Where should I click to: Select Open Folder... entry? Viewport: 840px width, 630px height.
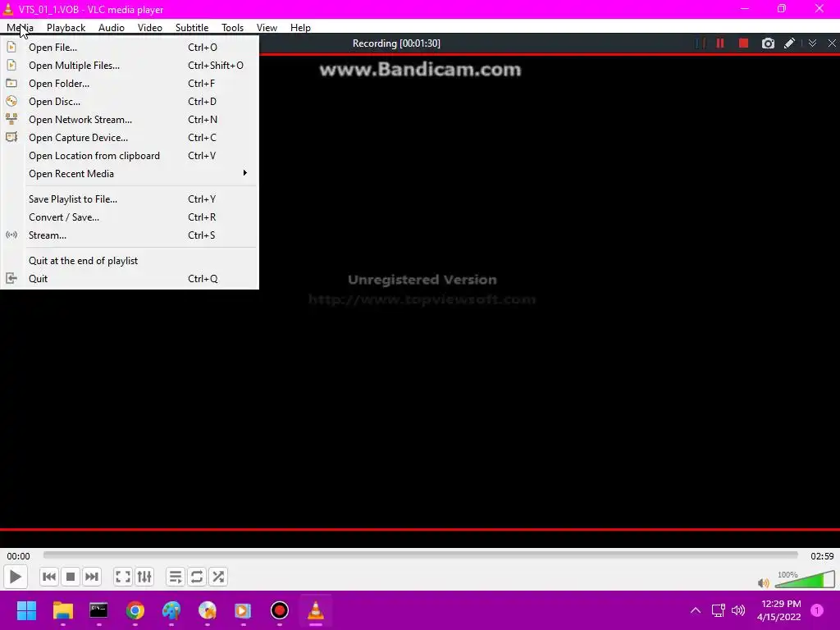tap(130, 84)
